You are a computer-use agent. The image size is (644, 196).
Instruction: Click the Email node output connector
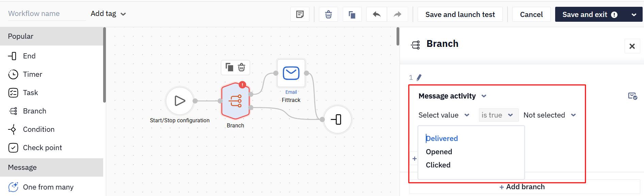[306, 73]
